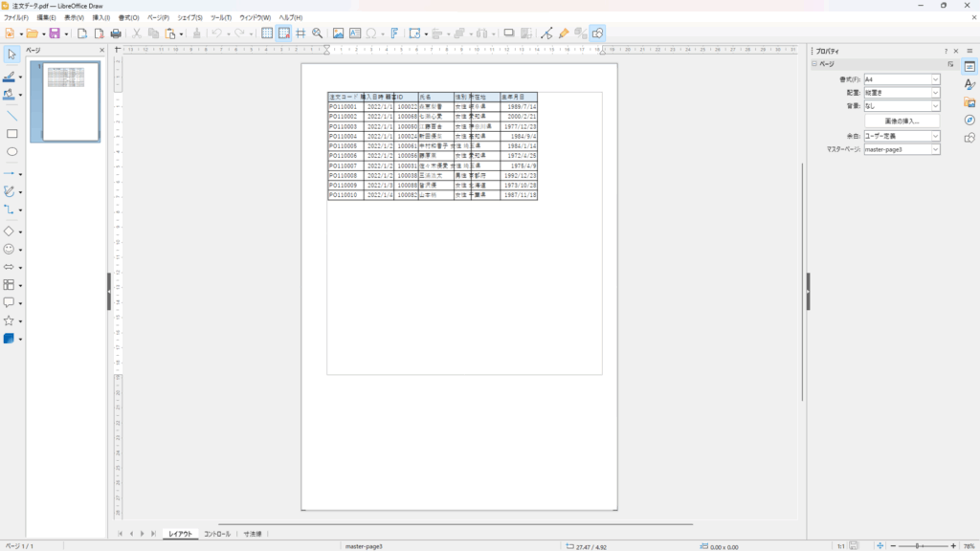Switch to the コントロール layer tab
The width and height of the screenshot is (980, 551).
point(217,534)
